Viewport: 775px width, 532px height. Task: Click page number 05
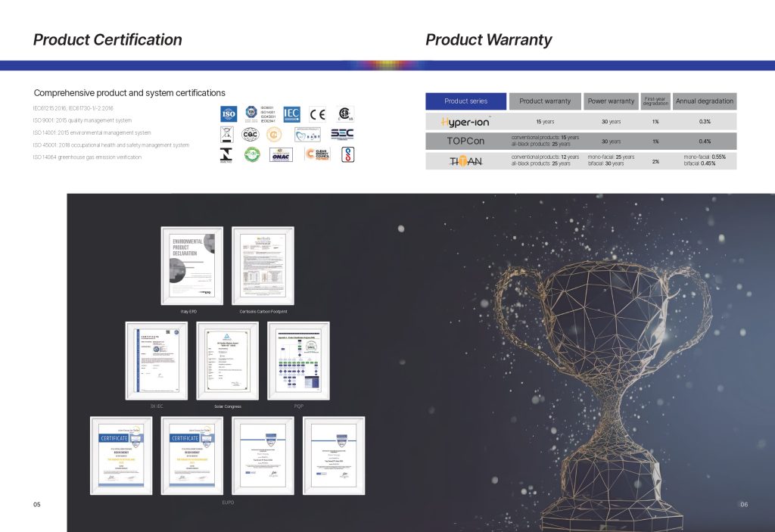pyautogui.click(x=37, y=504)
